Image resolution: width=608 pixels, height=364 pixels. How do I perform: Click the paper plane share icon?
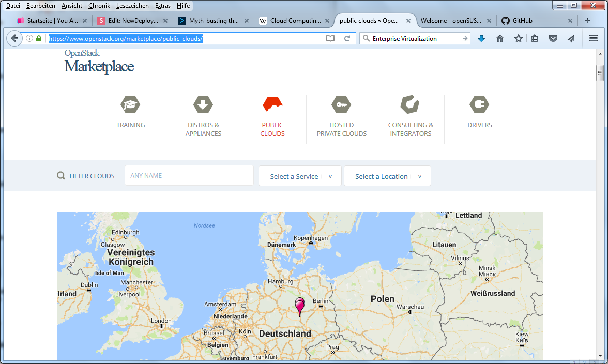coord(571,38)
